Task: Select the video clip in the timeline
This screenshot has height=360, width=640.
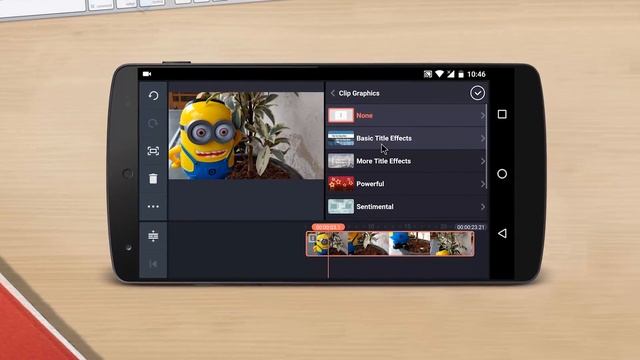Action: 390,244
